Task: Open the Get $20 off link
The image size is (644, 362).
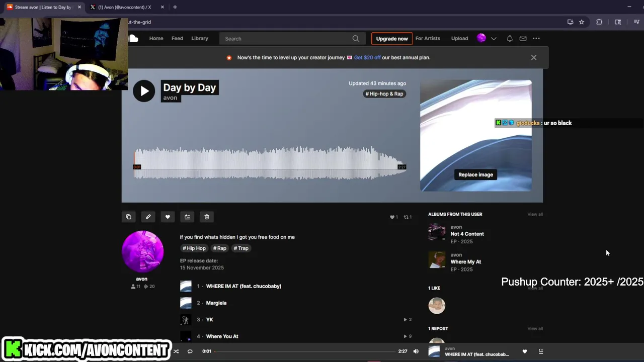Action: 367,57
